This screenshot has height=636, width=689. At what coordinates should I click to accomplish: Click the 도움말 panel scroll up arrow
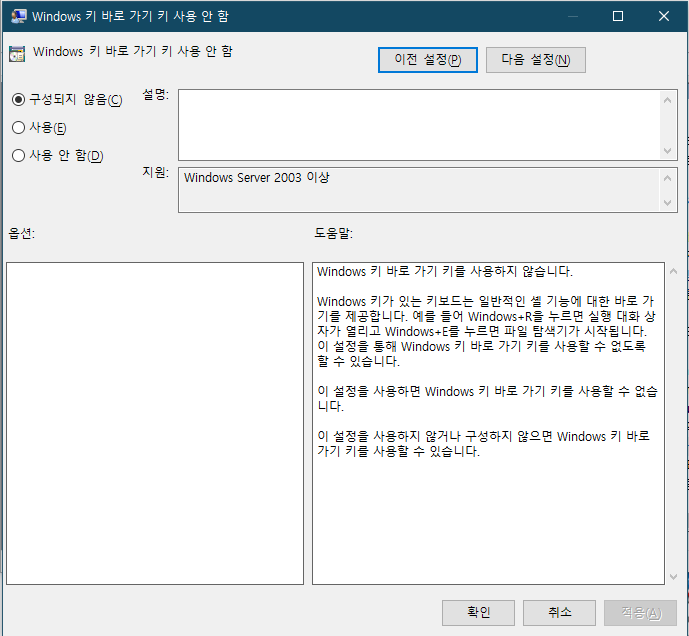[x=673, y=272]
